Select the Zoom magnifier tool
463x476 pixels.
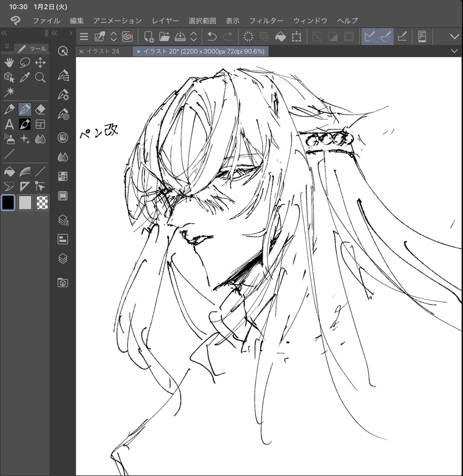click(40, 78)
